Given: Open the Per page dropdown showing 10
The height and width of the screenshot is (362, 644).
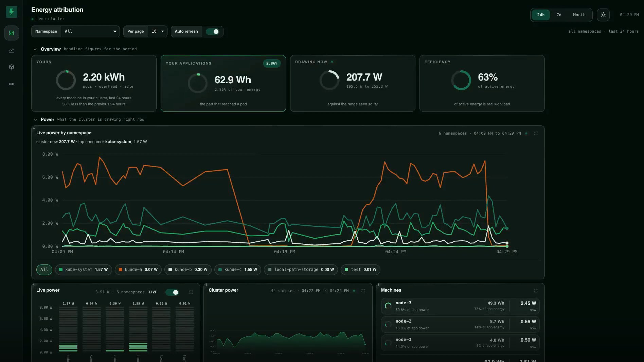Looking at the screenshot, I should tap(158, 31).
